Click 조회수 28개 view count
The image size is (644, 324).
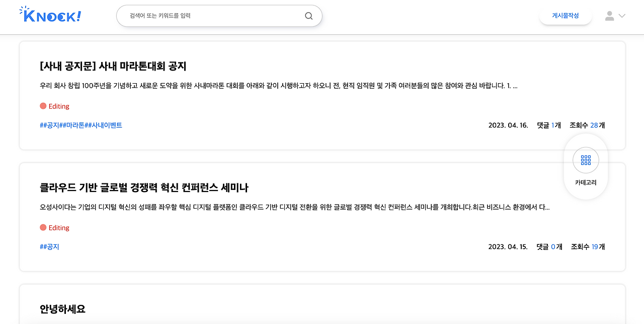587,125
